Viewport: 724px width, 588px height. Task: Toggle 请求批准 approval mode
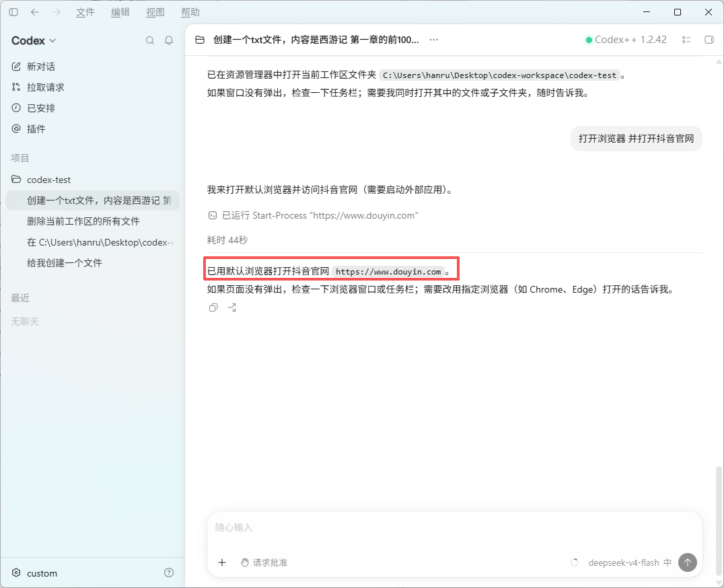click(264, 562)
